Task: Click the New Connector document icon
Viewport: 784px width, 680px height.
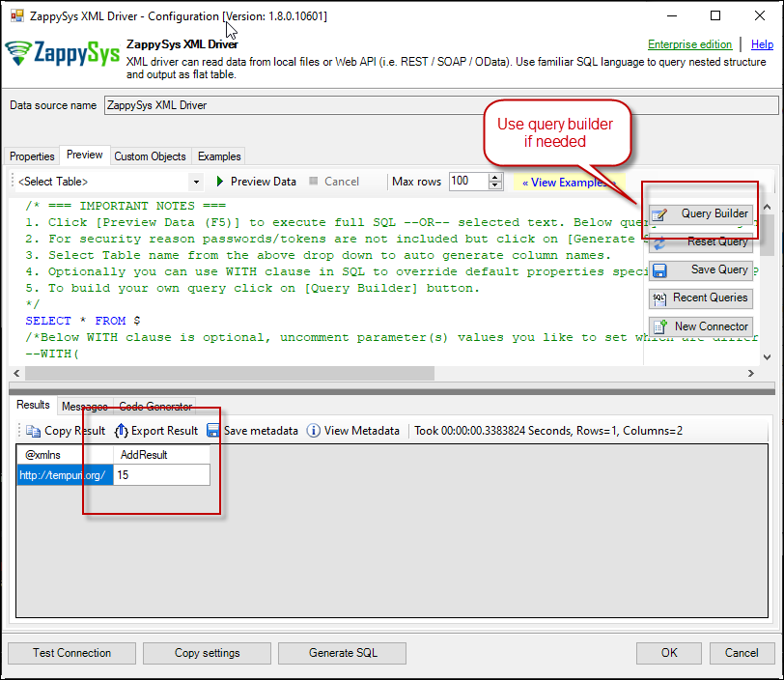Action: 660,326
